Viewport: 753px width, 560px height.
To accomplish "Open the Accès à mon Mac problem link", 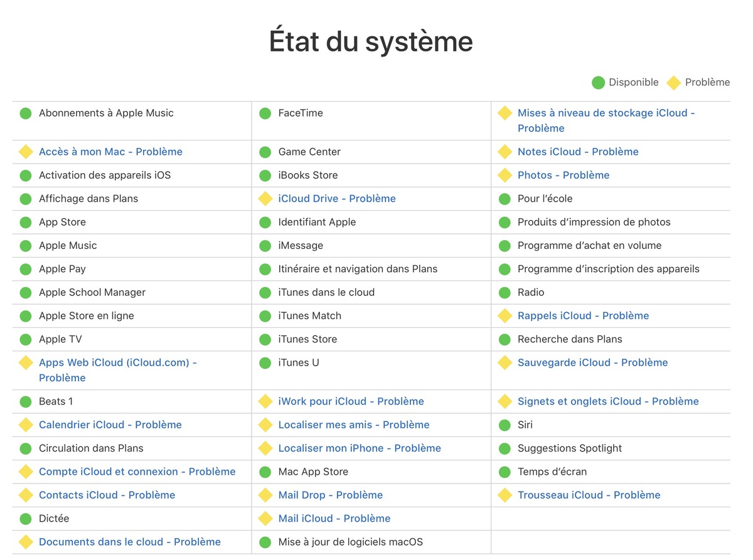I will tap(110, 152).
